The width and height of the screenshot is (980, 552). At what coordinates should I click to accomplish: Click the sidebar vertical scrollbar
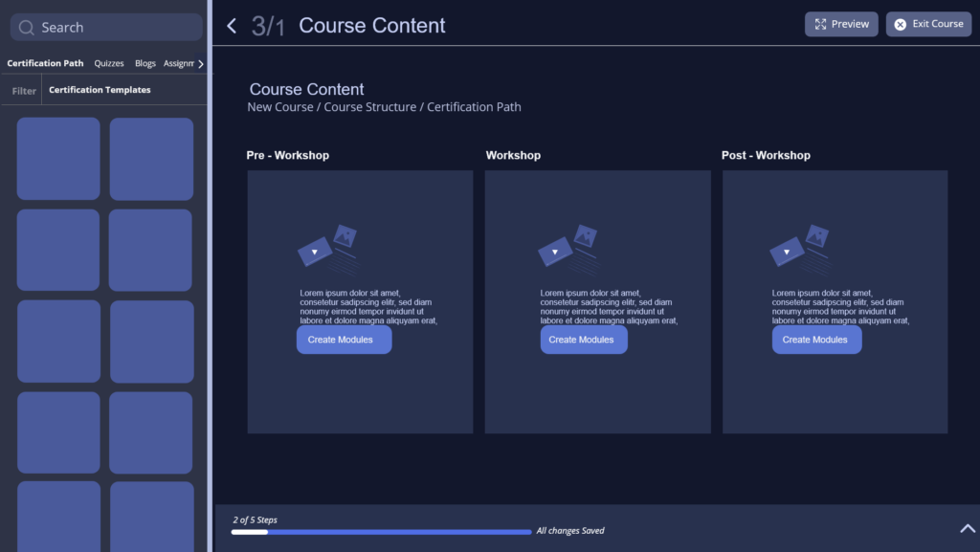coord(210,276)
